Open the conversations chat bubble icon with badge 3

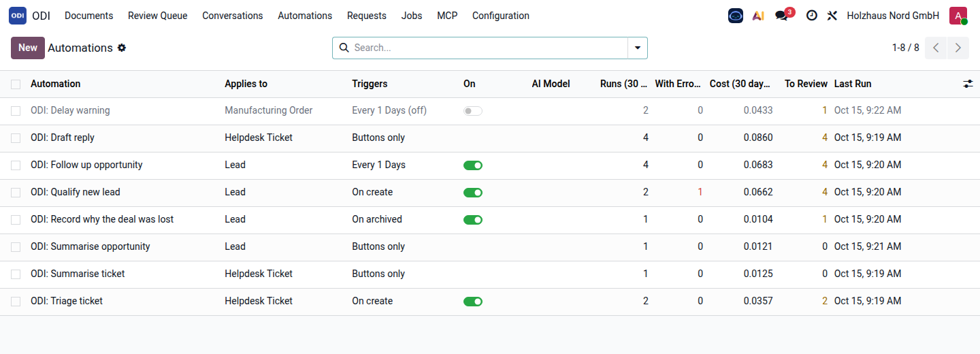tap(783, 16)
